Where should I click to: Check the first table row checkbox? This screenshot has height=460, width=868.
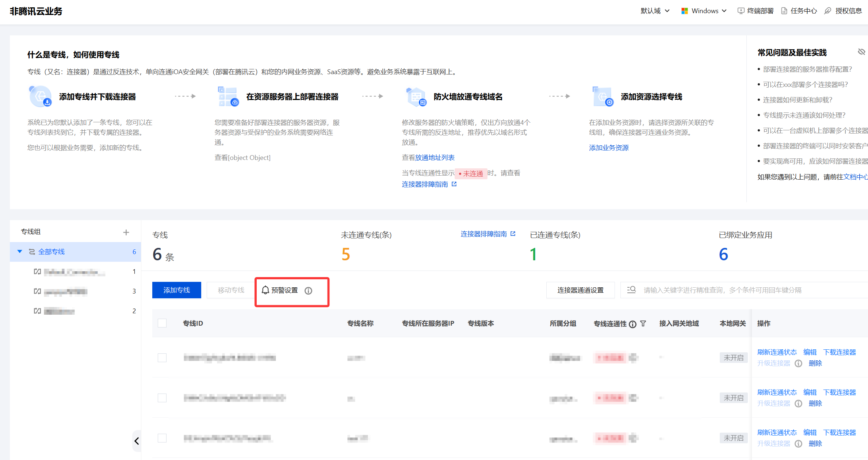click(162, 357)
